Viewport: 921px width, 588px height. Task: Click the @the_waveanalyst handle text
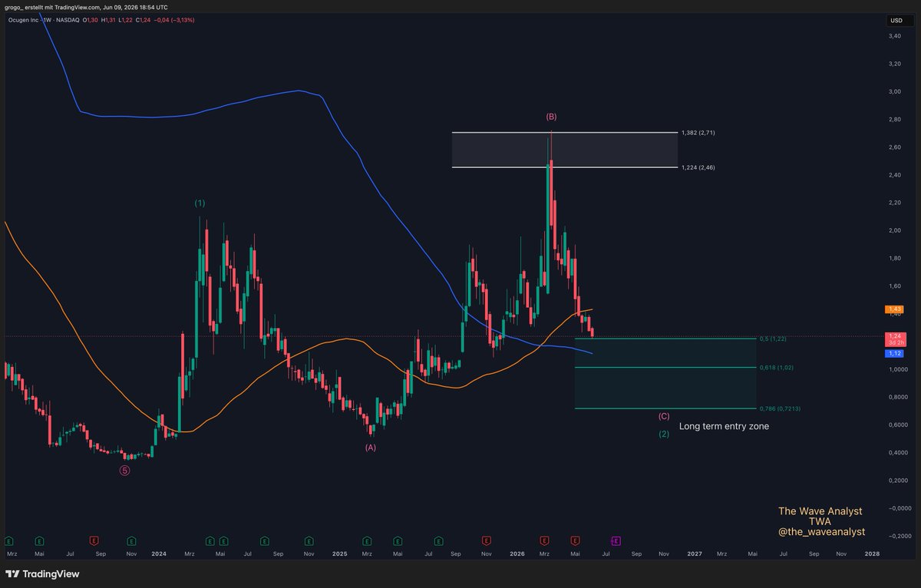tap(821, 531)
